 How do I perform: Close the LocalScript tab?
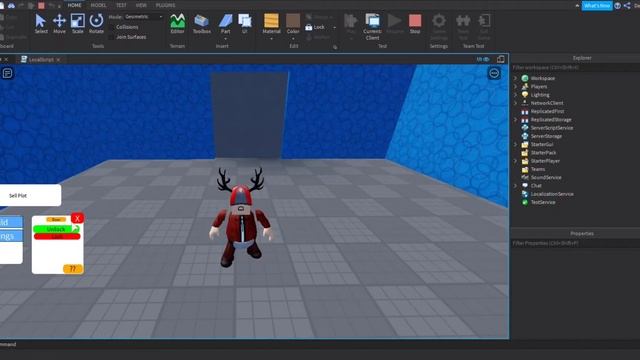(x=58, y=60)
